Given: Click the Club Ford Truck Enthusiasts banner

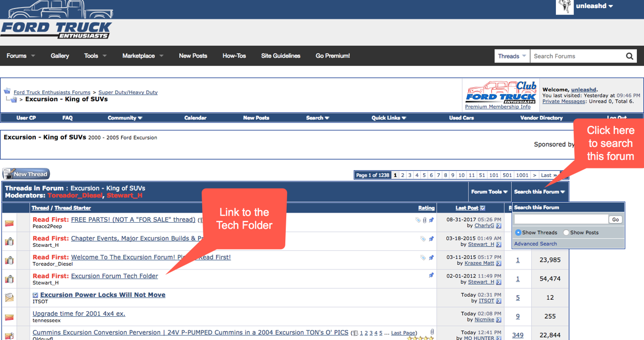Looking at the screenshot, I should [x=501, y=92].
